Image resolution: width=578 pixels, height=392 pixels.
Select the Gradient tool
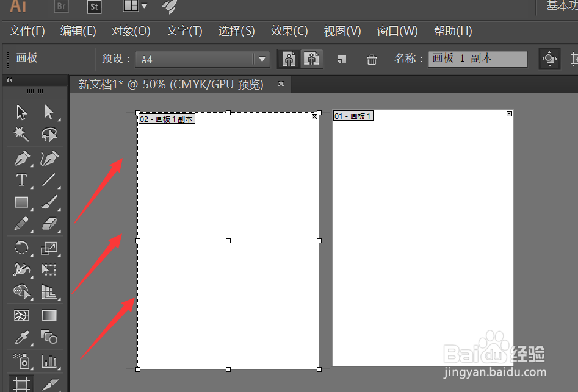click(x=49, y=315)
